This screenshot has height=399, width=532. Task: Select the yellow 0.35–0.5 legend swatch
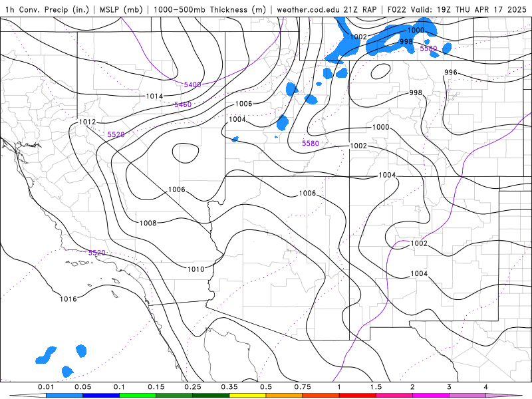click(x=247, y=396)
